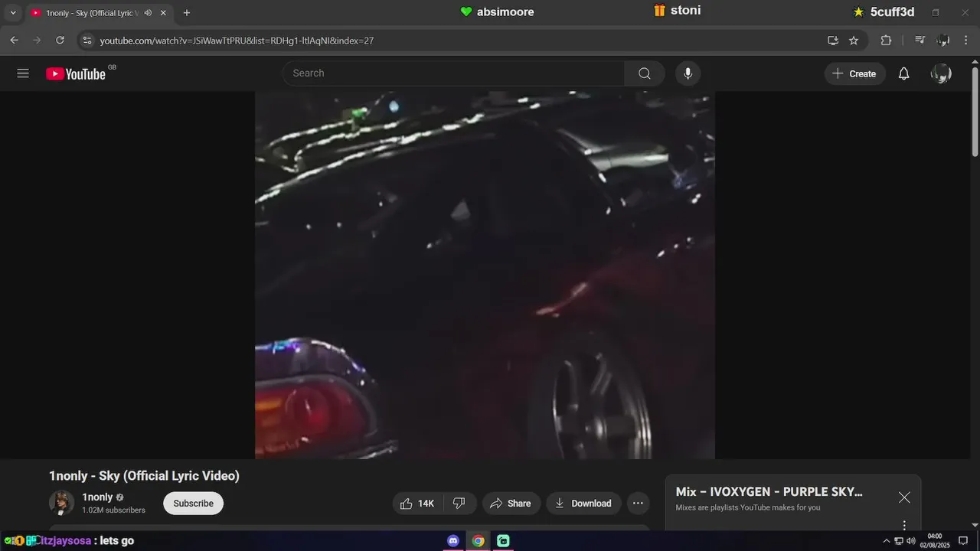Subscribe to the 1nonly channel
980x551 pixels.
(193, 503)
